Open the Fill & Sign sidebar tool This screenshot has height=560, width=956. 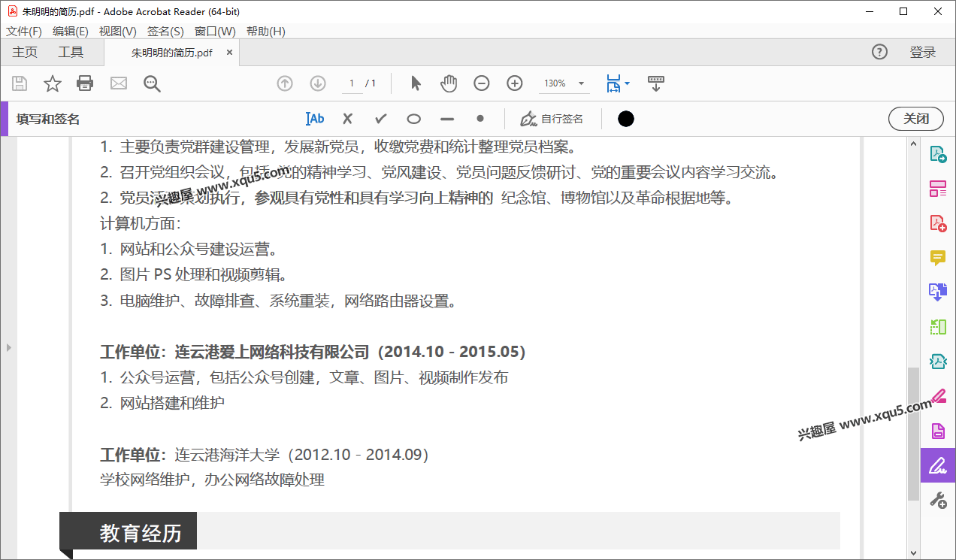(938, 465)
